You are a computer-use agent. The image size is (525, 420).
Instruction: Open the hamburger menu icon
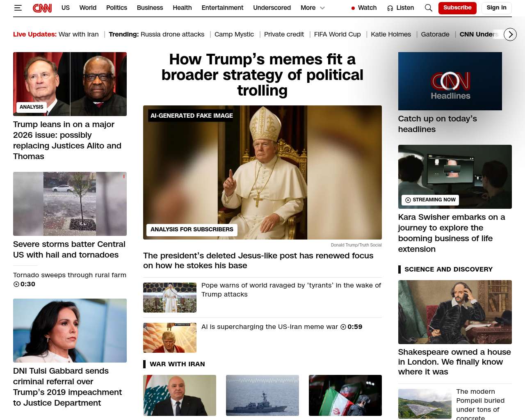pos(18,8)
